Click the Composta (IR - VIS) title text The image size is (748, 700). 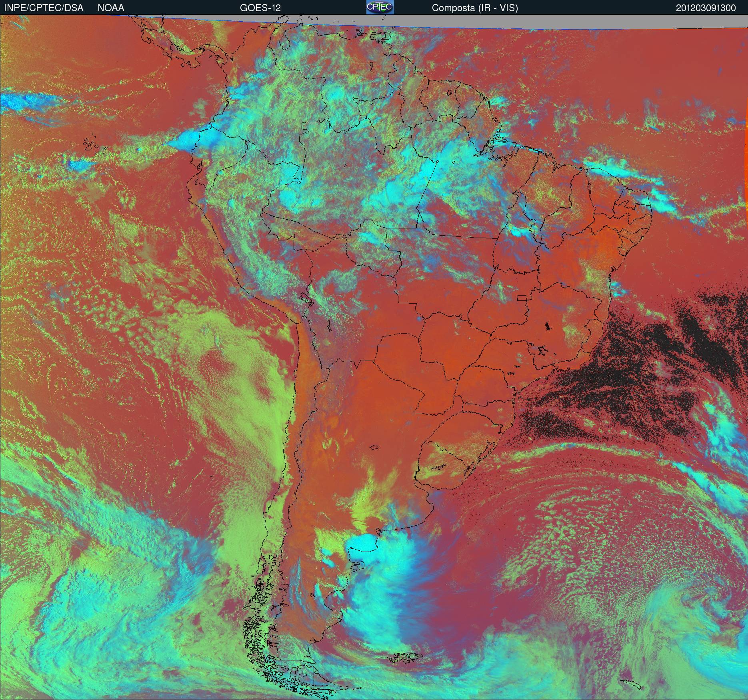[475, 8]
